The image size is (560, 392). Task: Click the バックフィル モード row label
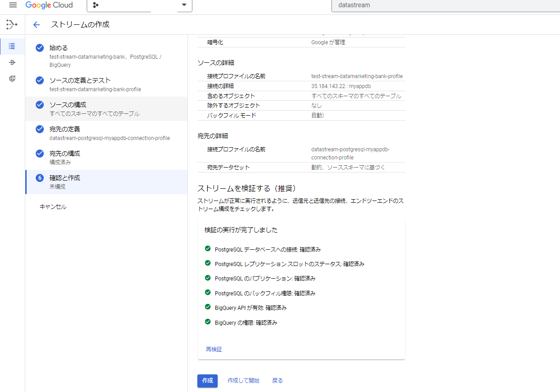(x=231, y=116)
